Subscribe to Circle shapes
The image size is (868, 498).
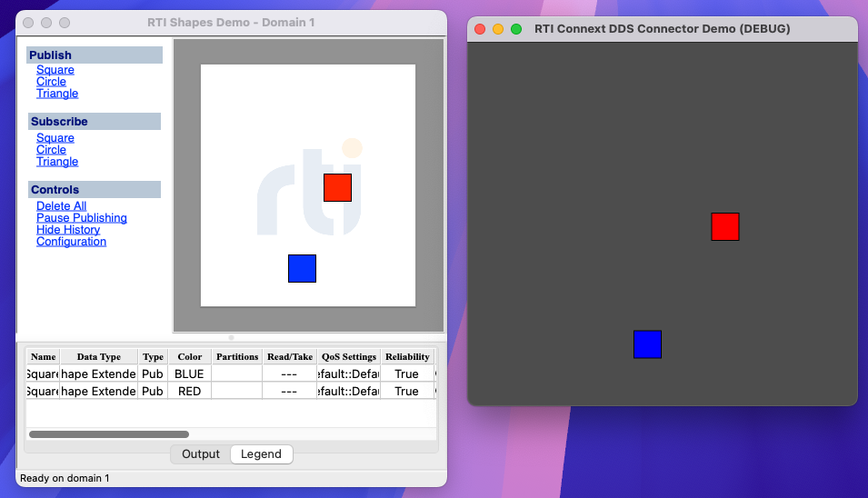tap(51, 149)
